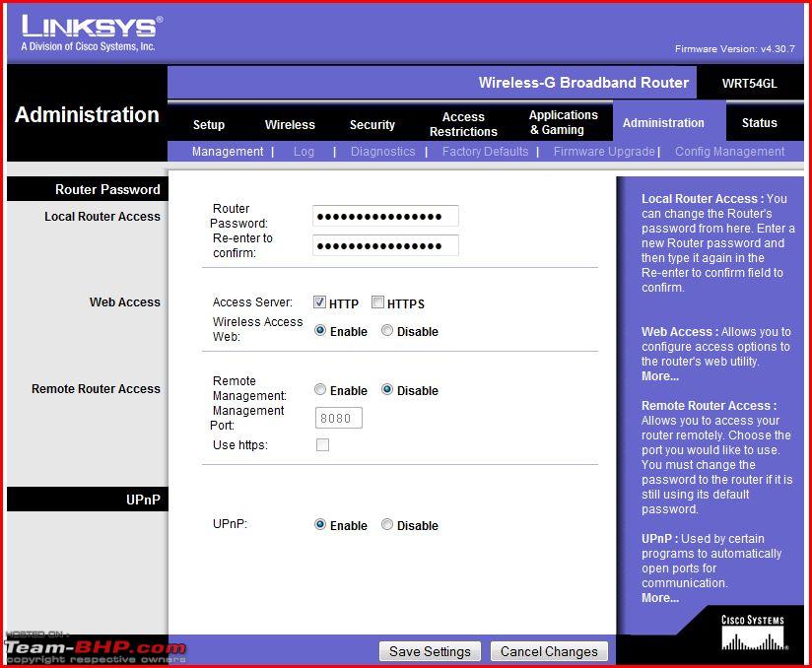This screenshot has height=668, width=812.
Task: Click the Cancel Changes button
Action: pos(549,651)
